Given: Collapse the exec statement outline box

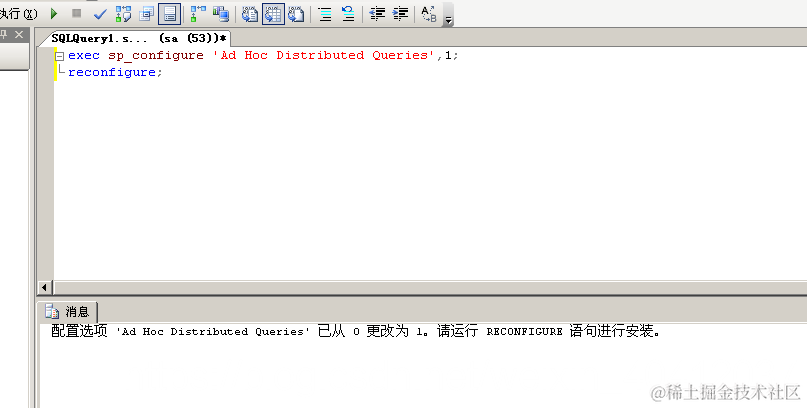Looking at the screenshot, I should tap(60, 56).
